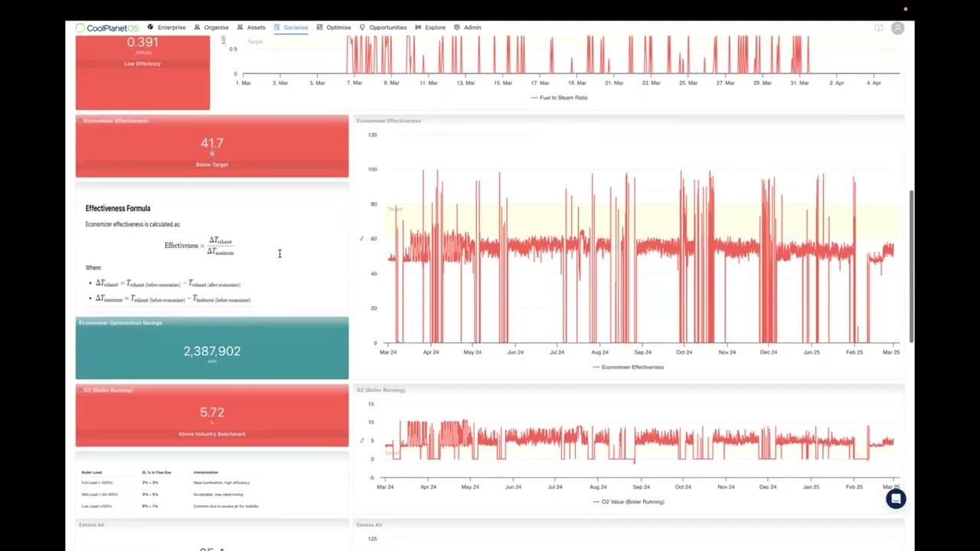Click the Effectiveness Formula heading

click(118, 208)
